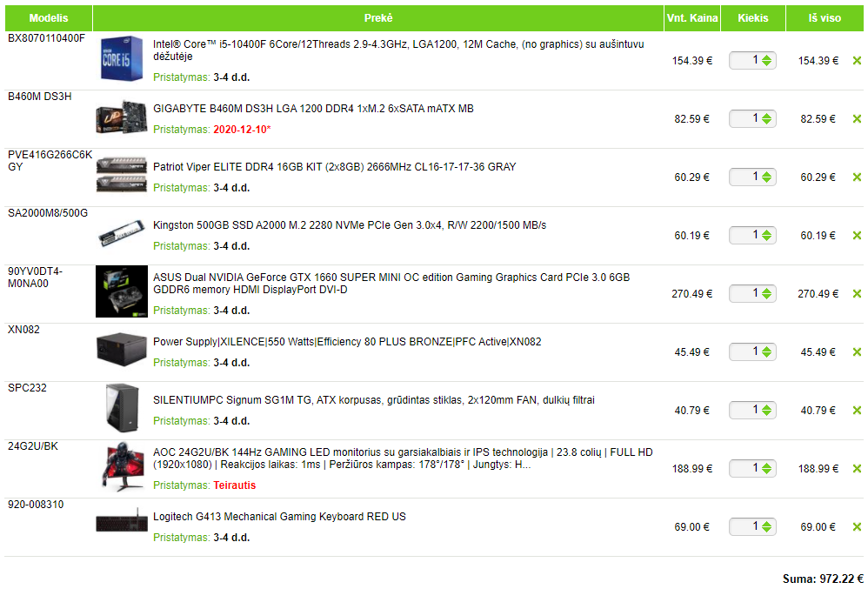The width and height of the screenshot is (868, 609).
Task: Open the ASUS graphics card product image
Action: 121,291
